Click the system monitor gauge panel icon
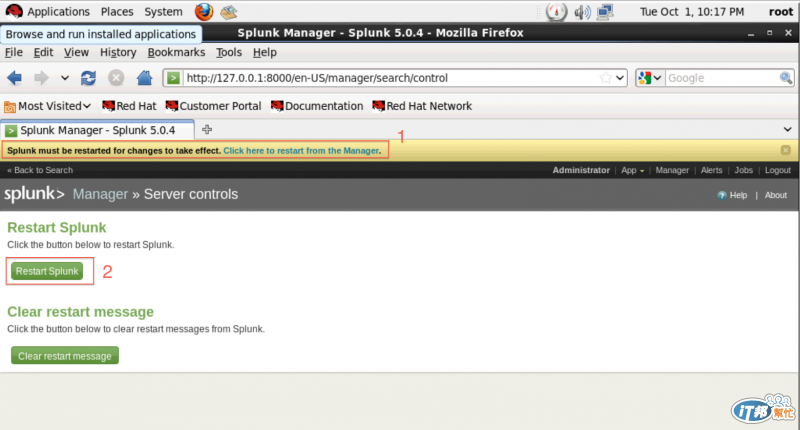Viewport: 800px width, 430px height. (x=556, y=12)
